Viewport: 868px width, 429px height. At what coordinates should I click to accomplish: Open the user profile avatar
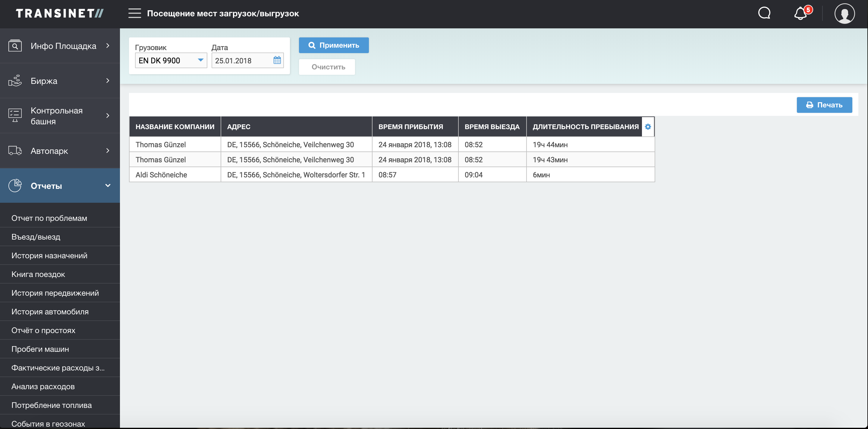(844, 14)
